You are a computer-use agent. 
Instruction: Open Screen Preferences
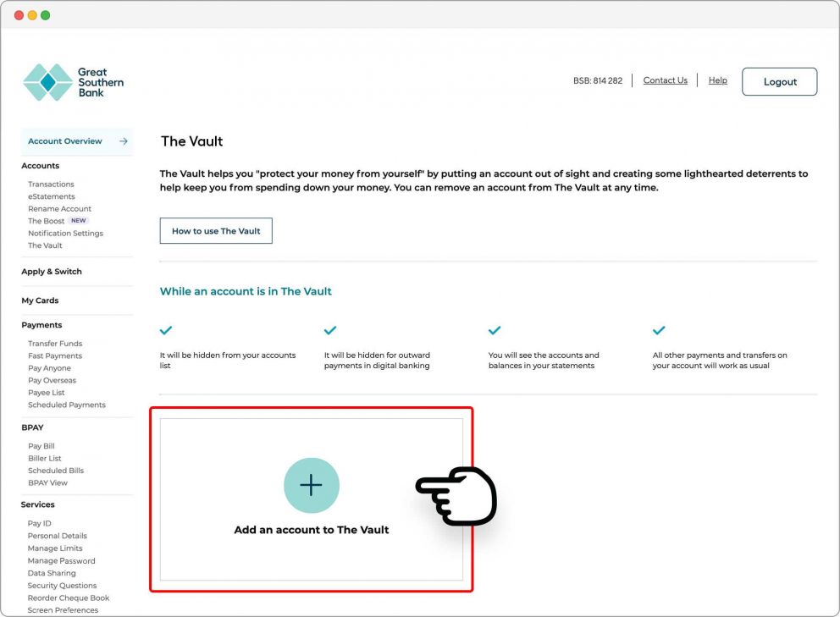click(63, 610)
